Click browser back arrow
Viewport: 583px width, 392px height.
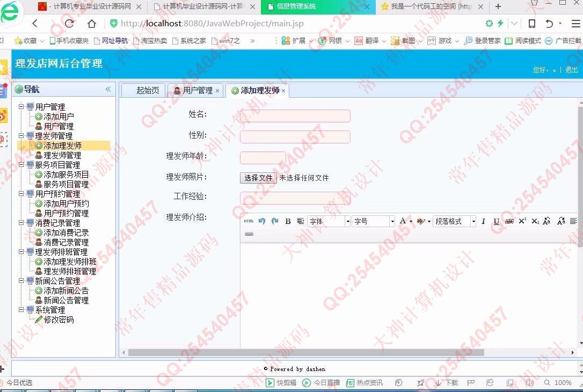tap(35, 24)
